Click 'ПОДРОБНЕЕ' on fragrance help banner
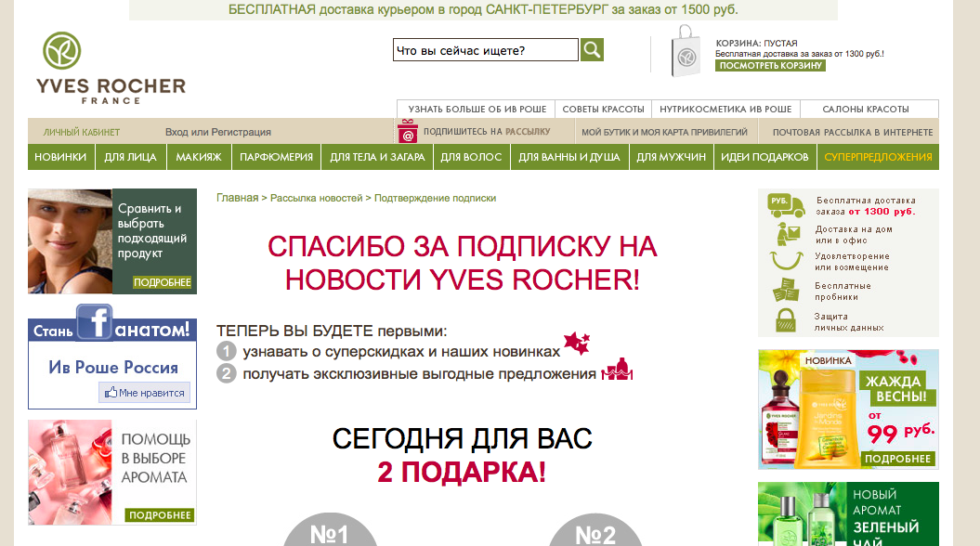The height and width of the screenshot is (546, 980). (160, 515)
